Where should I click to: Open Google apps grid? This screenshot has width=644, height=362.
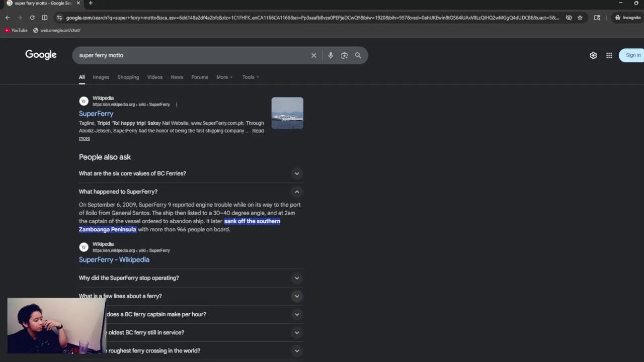609,55
